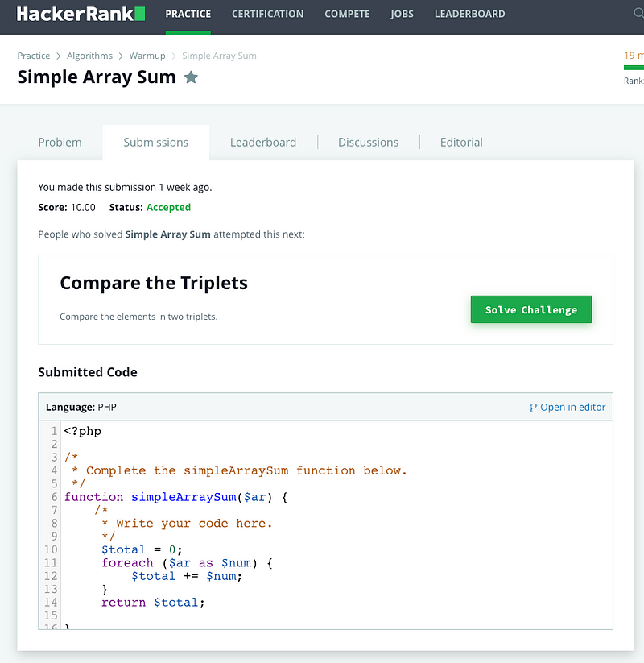Viewport: 644px width, 663px height.
Task: Navigate to Algorithms via the breadcrumb
Action: click(x=89, y=56)
